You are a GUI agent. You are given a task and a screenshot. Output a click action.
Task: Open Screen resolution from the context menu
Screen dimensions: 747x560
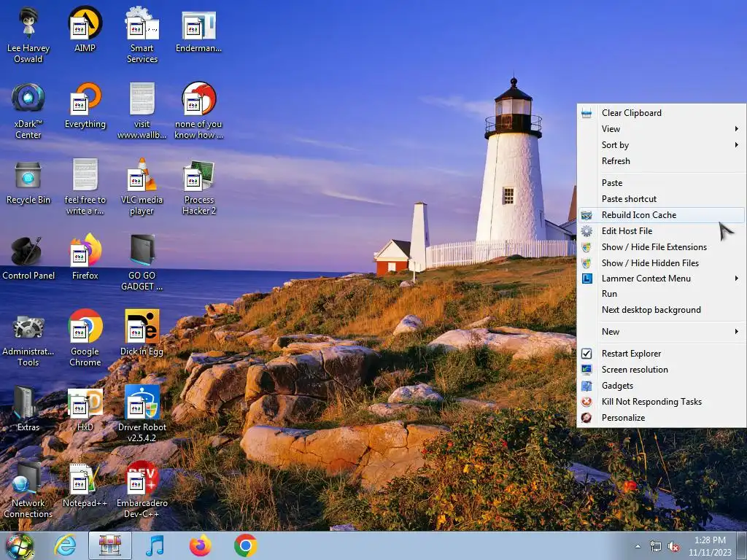tap(662, 370)
